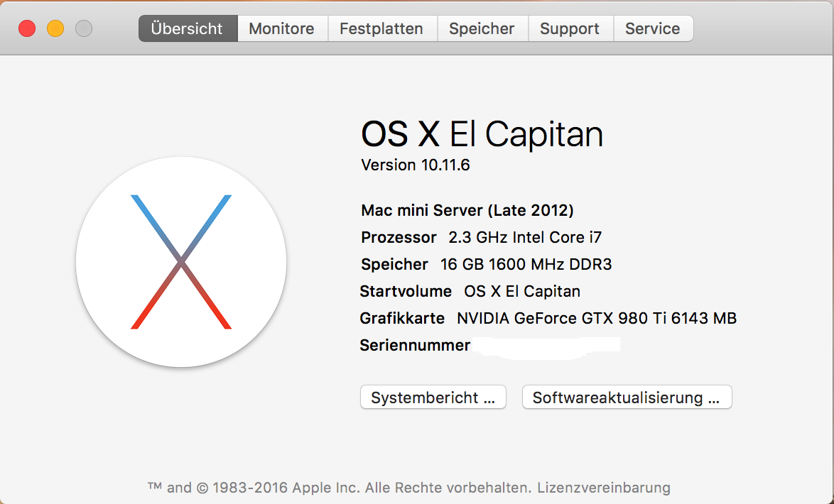Switch to the Übersicht tab
The image size is (834, 504).
coord(188,29)
